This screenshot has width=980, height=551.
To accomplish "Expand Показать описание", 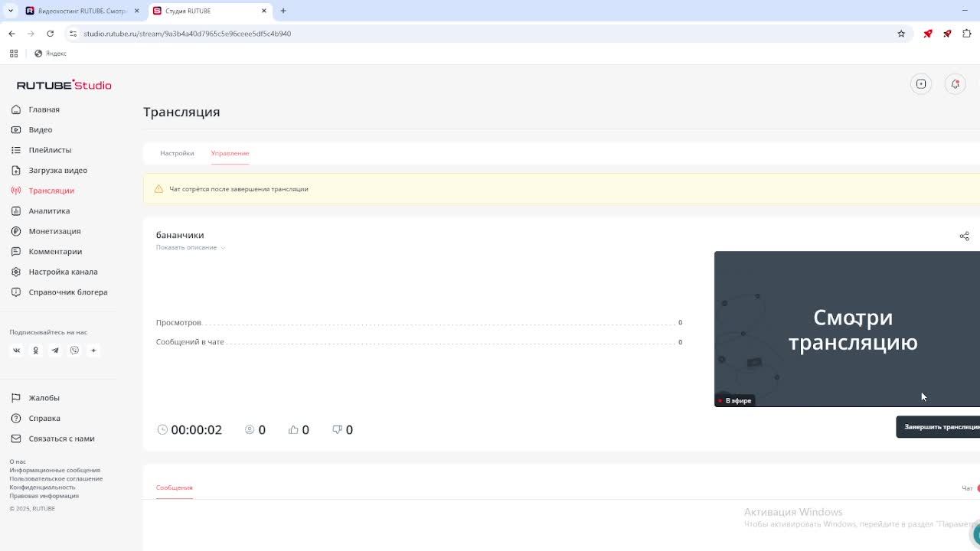I will click(191, 247).
